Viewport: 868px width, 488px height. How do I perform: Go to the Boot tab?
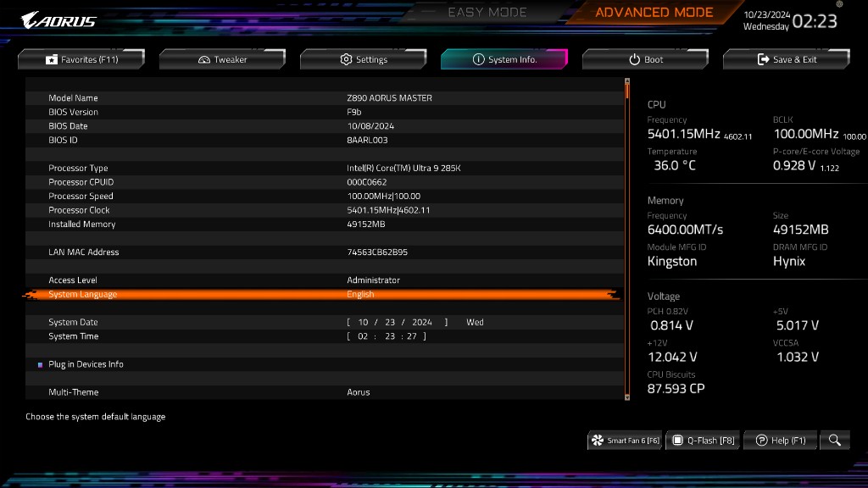[x=645, y=59]
